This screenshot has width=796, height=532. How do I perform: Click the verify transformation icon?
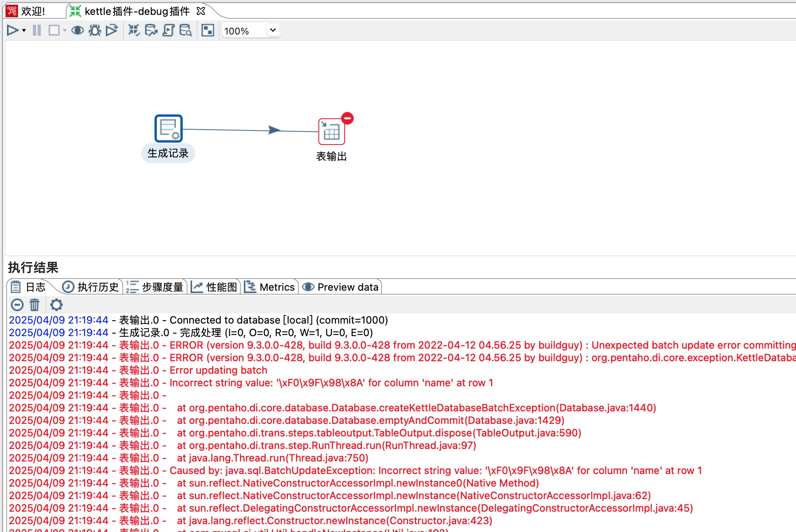(x=134, y=30)
